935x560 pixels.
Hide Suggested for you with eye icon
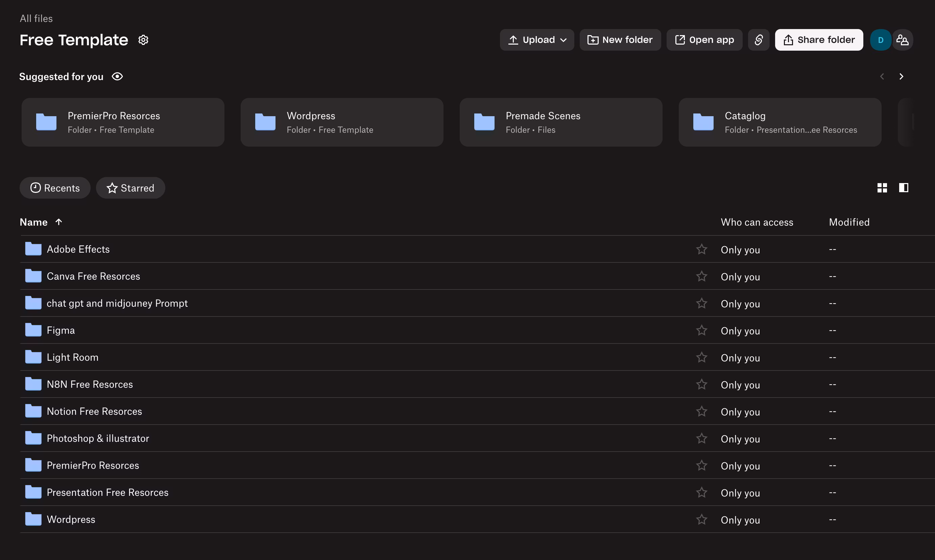[117, 77]
